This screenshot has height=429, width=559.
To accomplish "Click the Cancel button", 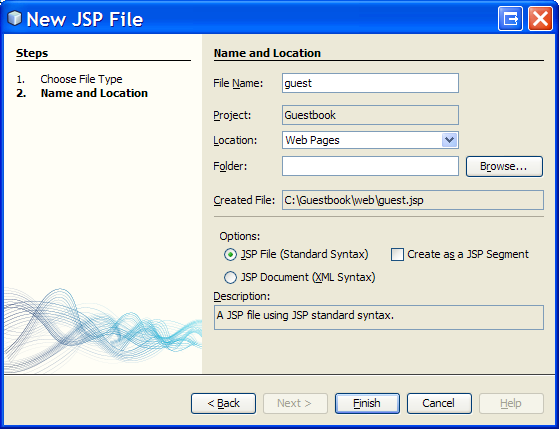I will [x=439, y=403].
